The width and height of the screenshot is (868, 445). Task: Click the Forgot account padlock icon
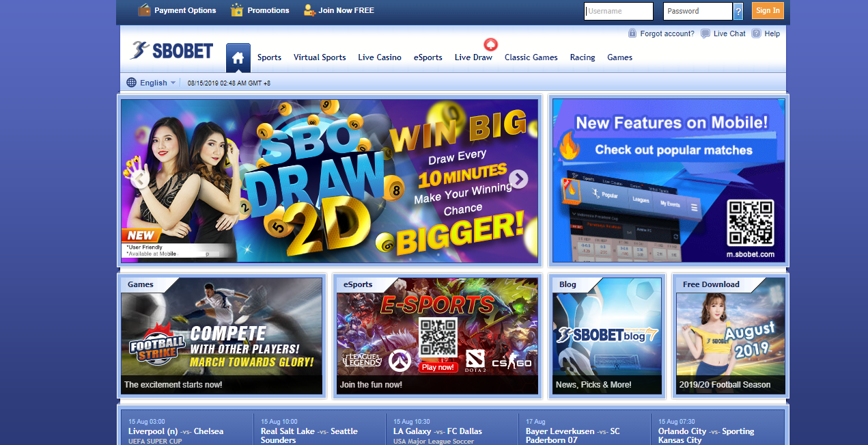point(632,33)
